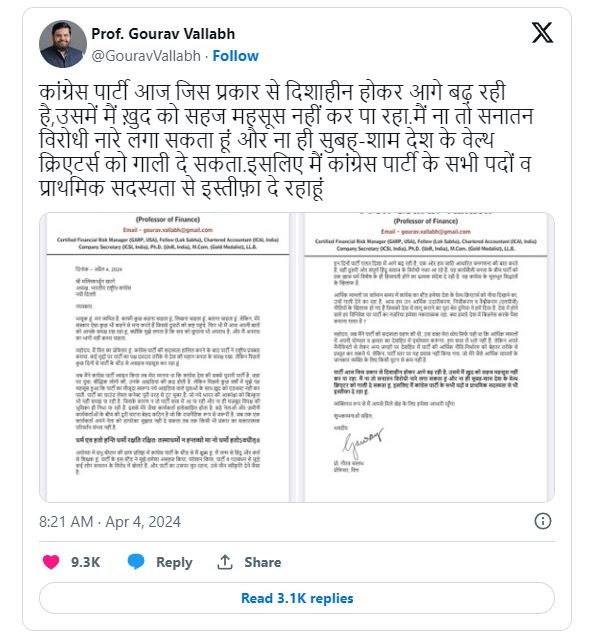
Task: Click the X logo icon
Action: point(542,33)
